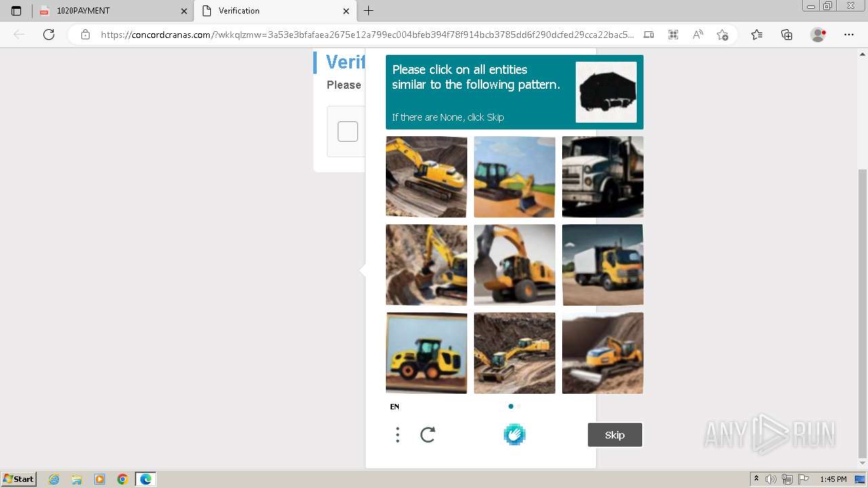Open captcha options three-dot menu
868x488 pixels.
[397, 435]
